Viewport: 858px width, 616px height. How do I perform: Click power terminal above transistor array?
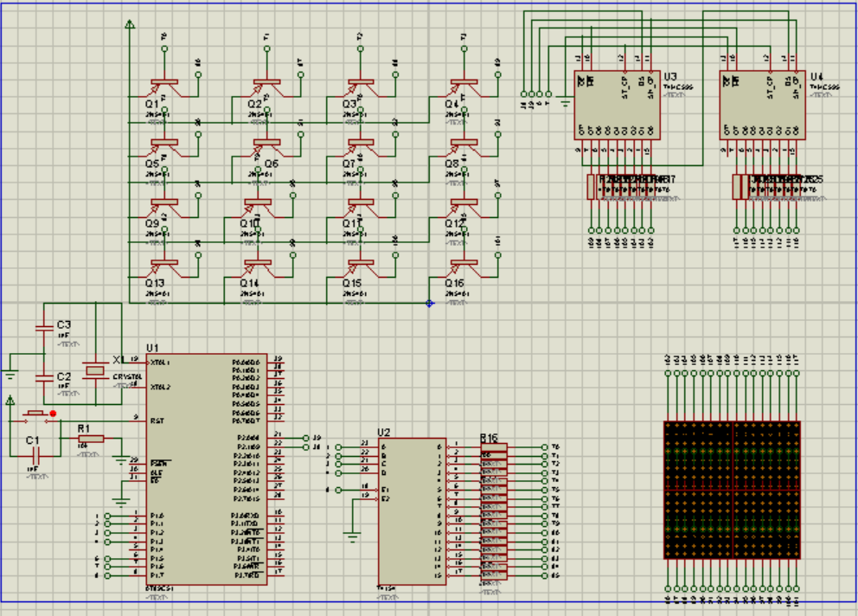point(130,24)
